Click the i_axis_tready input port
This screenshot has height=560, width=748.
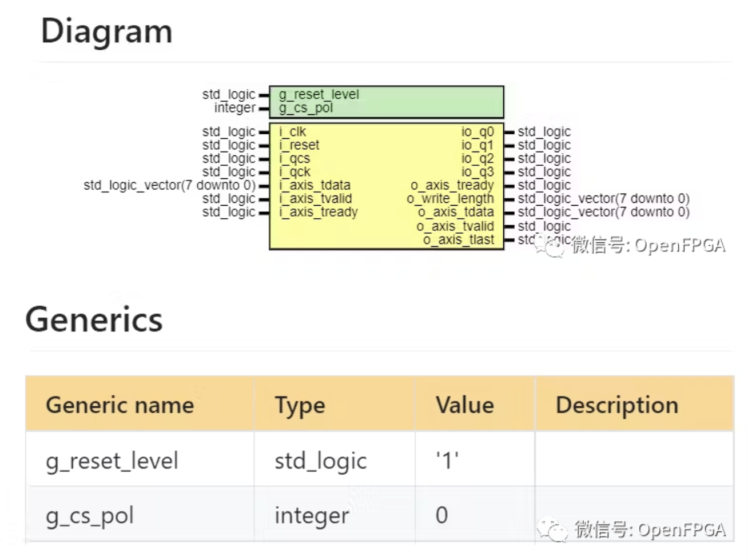tap(319, 212)
